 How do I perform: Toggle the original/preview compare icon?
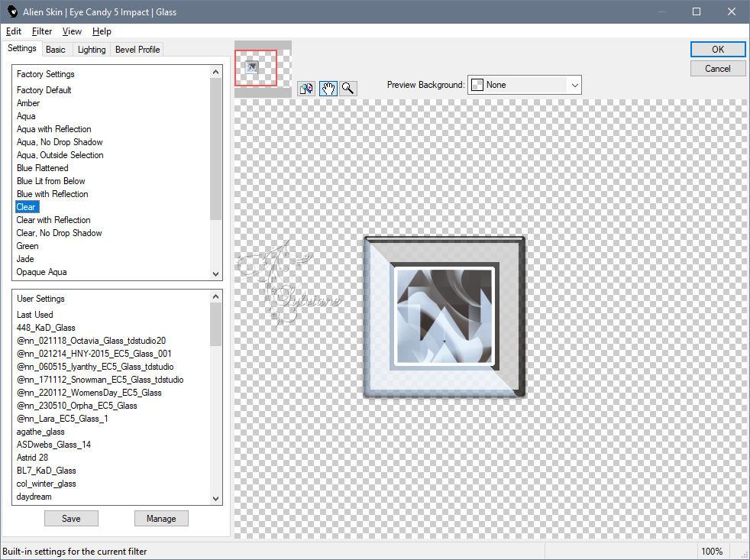click(x=306, y=89)
